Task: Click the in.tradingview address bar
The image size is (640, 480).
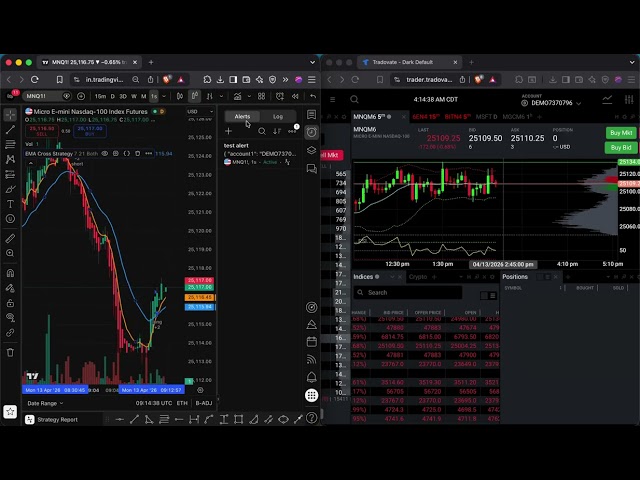Action: tap(104, 80)
